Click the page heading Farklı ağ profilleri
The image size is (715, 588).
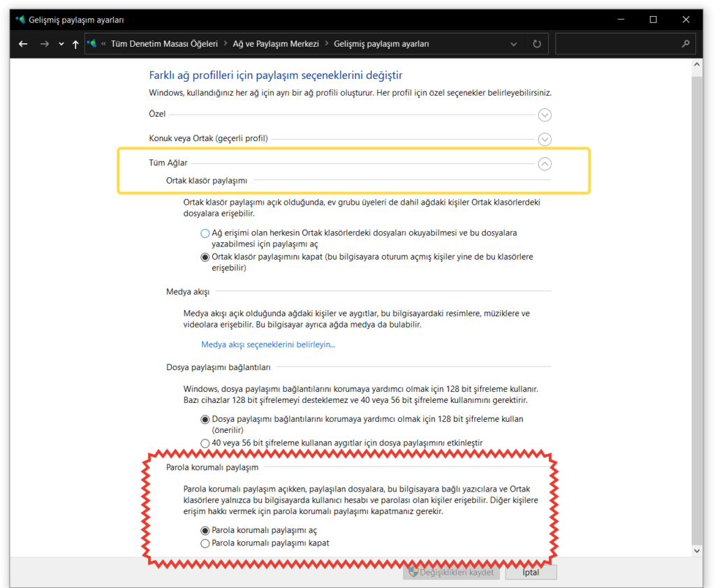[x=275, y=75]
